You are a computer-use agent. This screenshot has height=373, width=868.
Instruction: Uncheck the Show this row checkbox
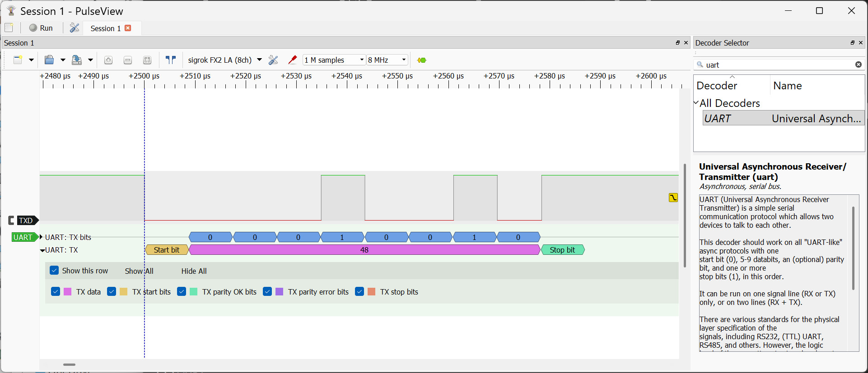54,271
